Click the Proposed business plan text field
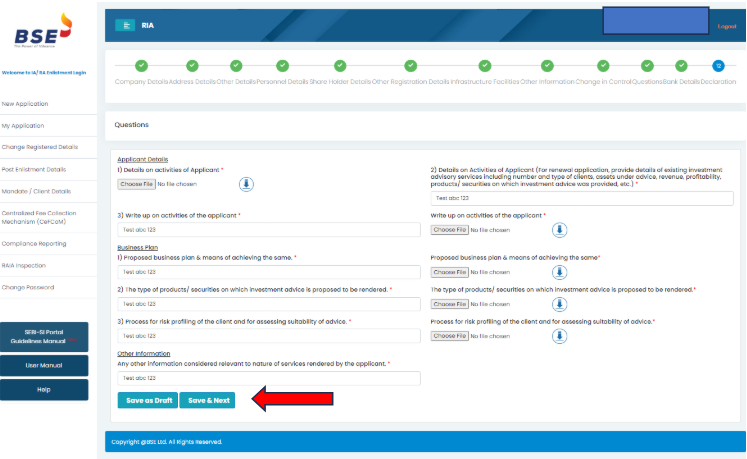The image size is (747, 459). coord(268,272)
